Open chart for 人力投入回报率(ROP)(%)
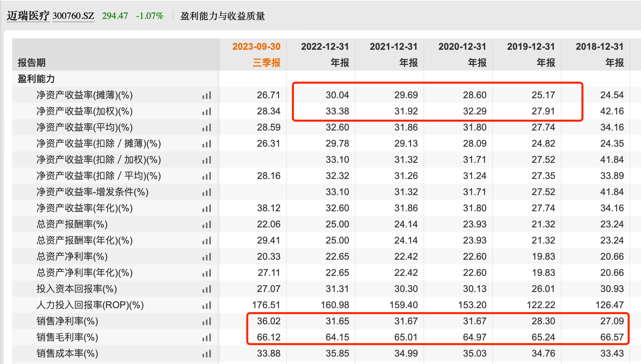This screenshot has width=641, height=364. (x=207, y=305)
